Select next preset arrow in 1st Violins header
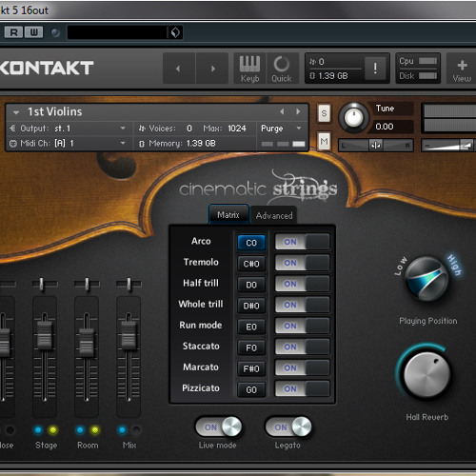 pos(298,111)
